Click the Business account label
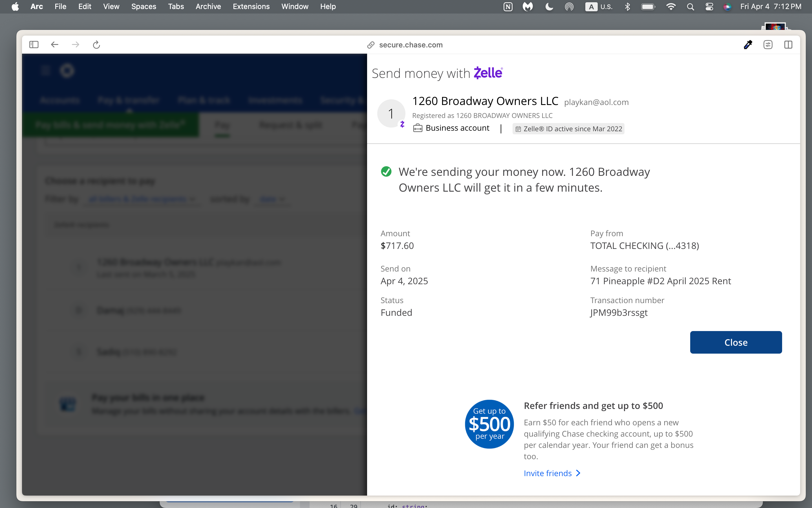The width and height of the screenshot is (812, 508). [x=457, y=128]
